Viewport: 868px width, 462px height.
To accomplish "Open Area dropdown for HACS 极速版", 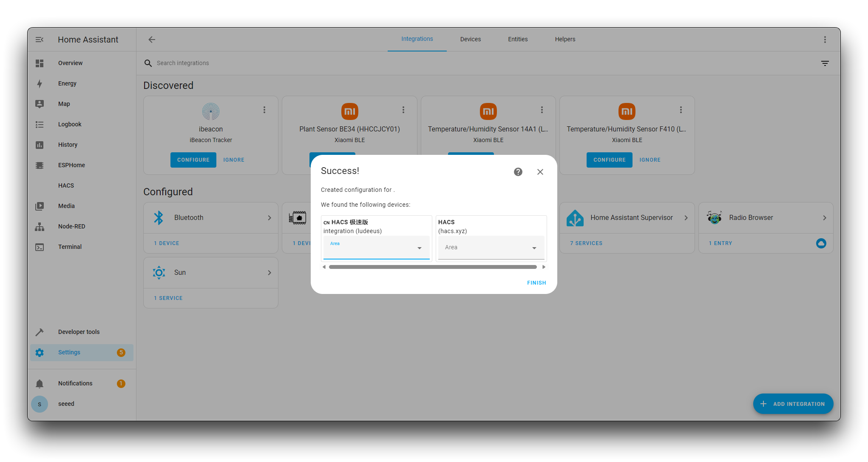I will click(376, 248).
